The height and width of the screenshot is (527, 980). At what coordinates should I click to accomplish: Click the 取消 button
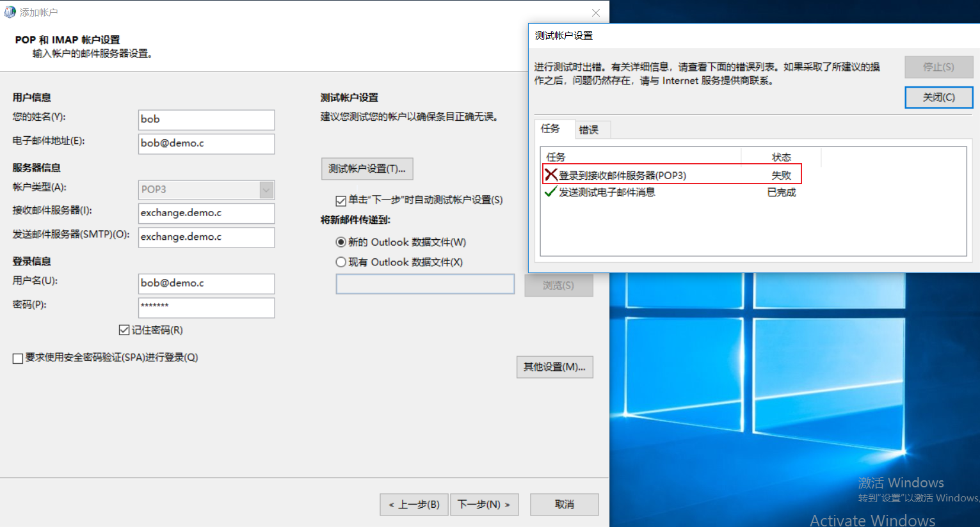coord(564,505)
